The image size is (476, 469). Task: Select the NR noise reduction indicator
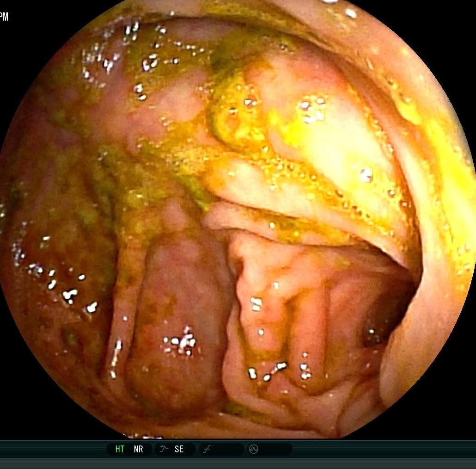click(139, 449)
